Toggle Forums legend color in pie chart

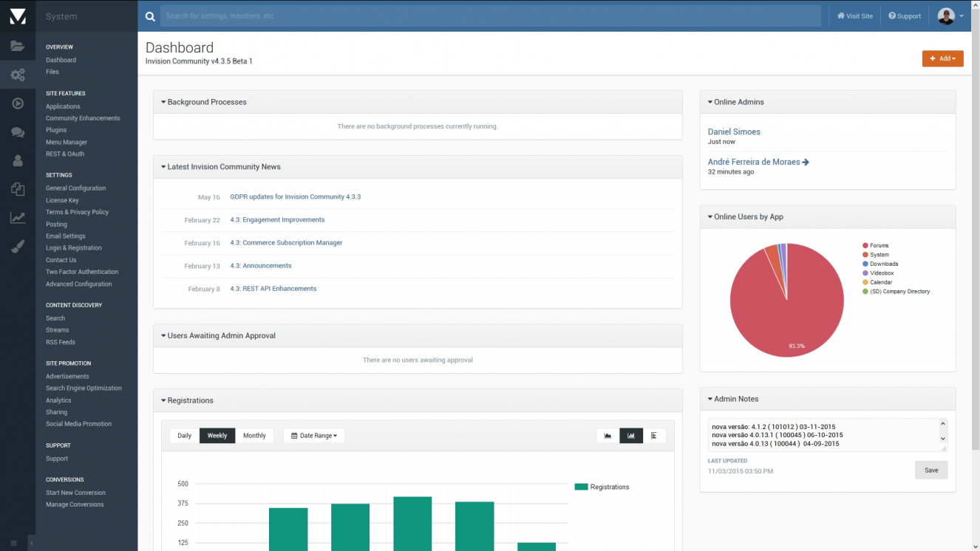pos(865,245)
